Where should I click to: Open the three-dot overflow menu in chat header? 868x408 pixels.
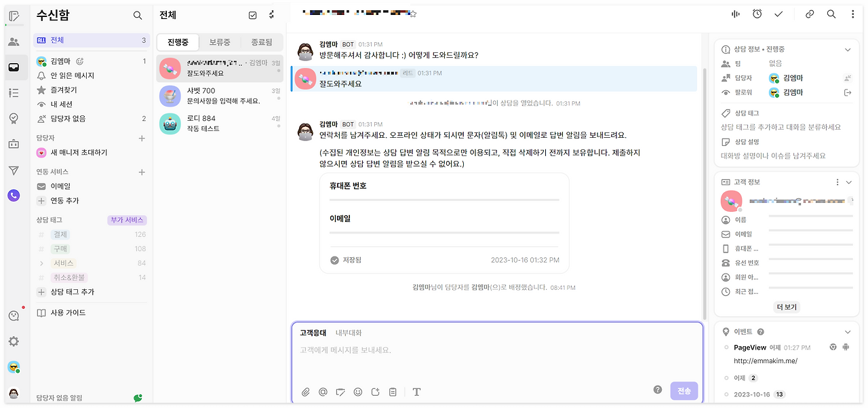point(852,14)
